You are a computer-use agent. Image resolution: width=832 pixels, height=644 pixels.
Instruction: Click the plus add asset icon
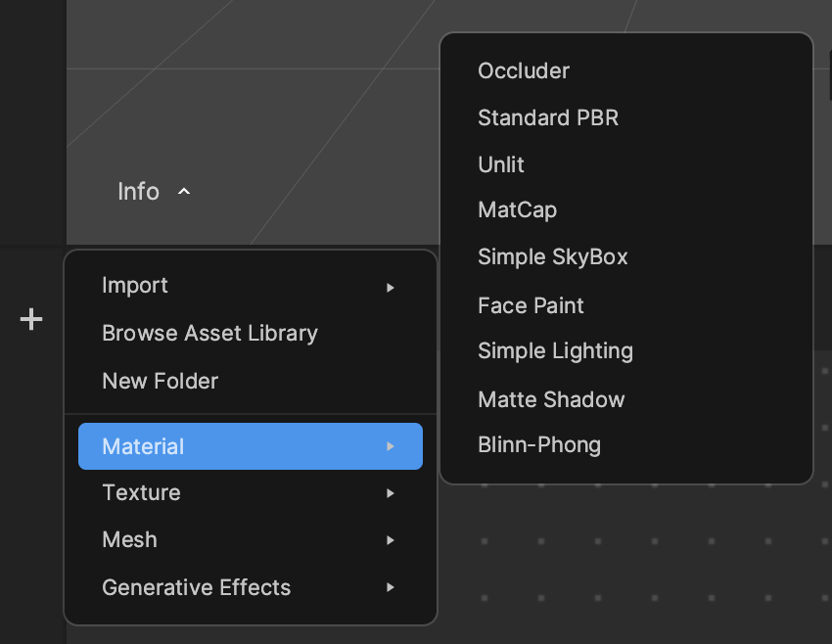[31, 319]
